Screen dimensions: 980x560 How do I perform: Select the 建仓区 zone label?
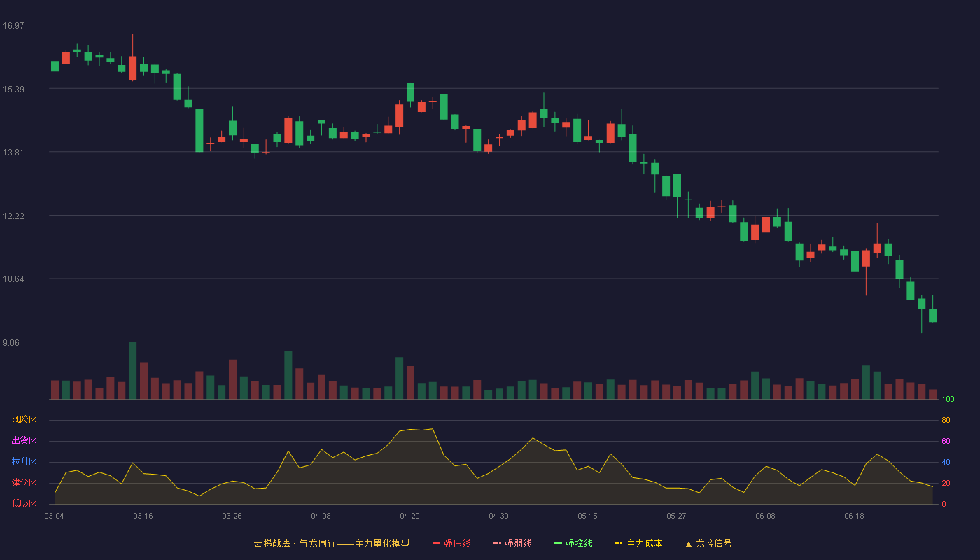pyautogui.click(x=24, y=483)
